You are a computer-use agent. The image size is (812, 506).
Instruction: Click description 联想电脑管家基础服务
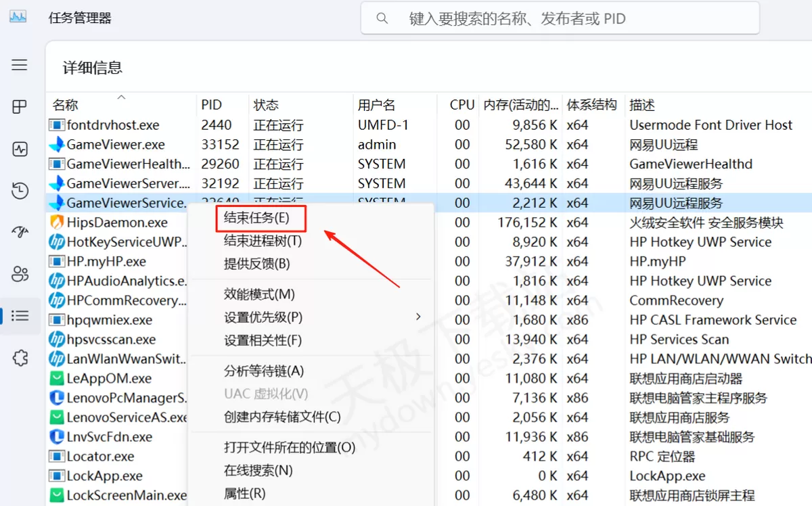pos(692,437)
